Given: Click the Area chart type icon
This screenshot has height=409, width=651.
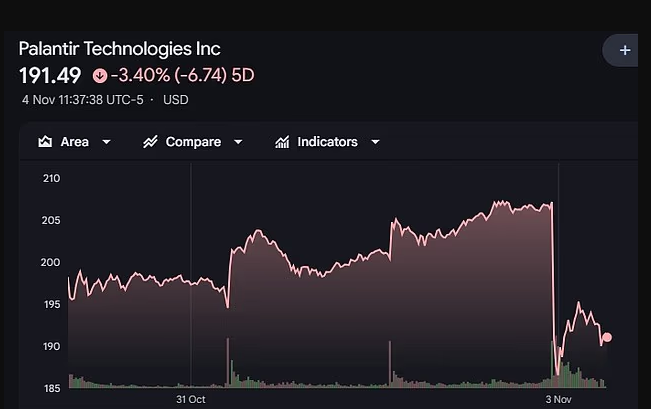Looking at the screenshot, I should [x=45, y=142].
